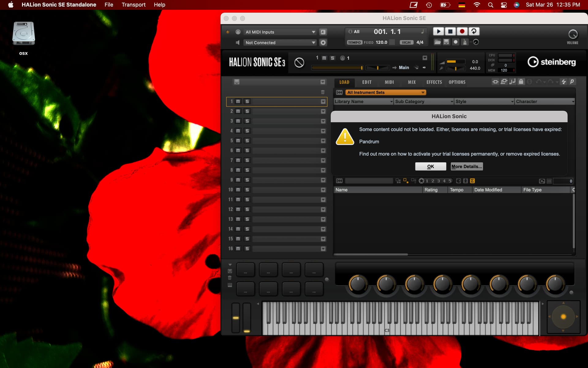Mute the selected slot in header

point(324,58)
